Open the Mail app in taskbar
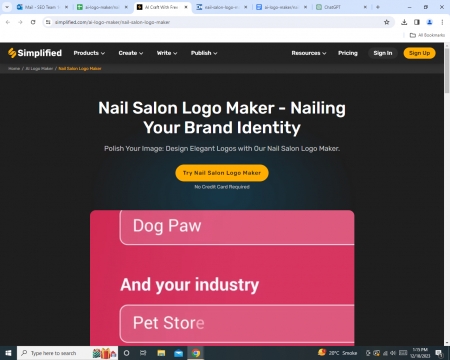The image size is (450, 360). 179,353
